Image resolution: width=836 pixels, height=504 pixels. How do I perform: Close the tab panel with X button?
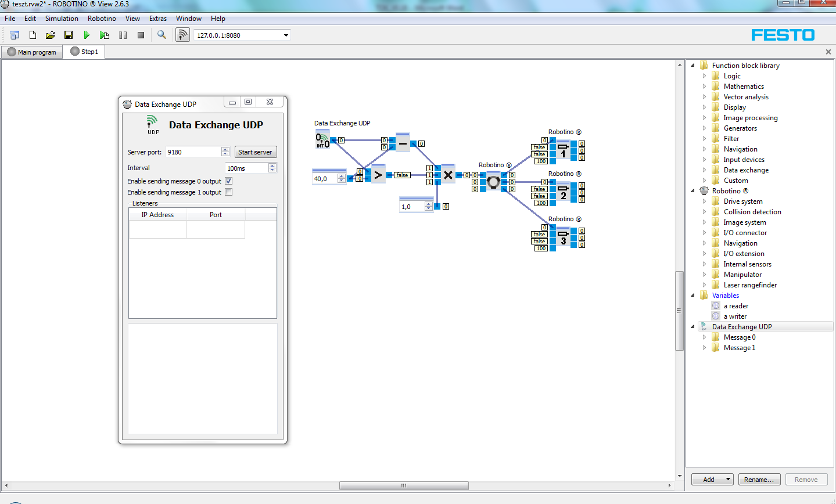tap(828, 52)
